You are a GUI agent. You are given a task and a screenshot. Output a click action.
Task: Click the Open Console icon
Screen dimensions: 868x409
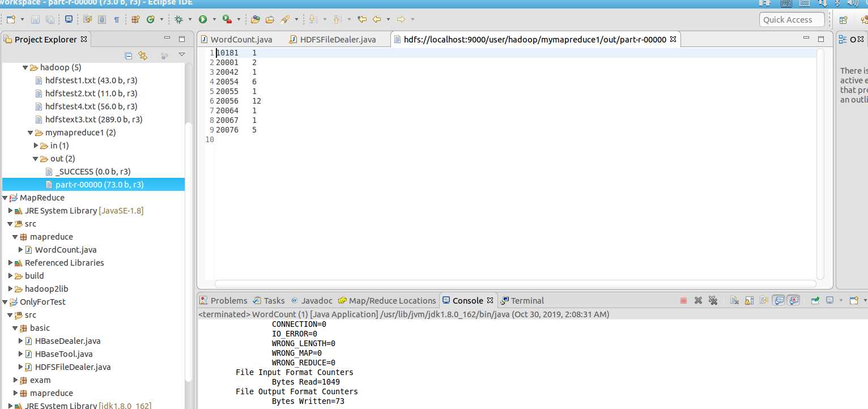pyautogui.click(x=854, y=301)
